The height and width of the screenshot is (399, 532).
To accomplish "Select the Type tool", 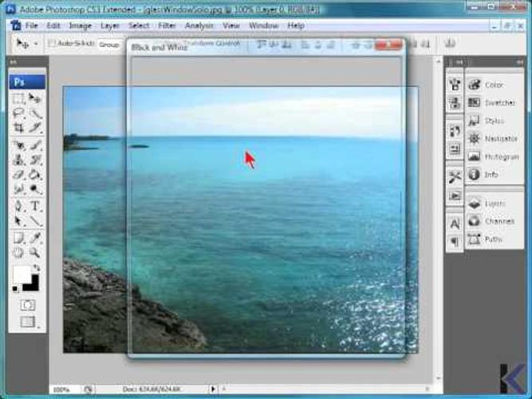I will pyautogui.click(x=34, y=206).
